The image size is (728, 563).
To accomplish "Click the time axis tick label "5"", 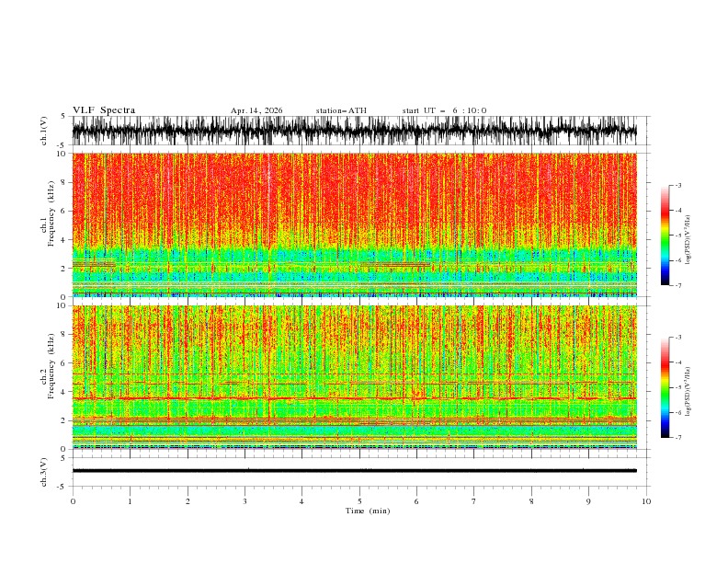I will coord(359,501).
